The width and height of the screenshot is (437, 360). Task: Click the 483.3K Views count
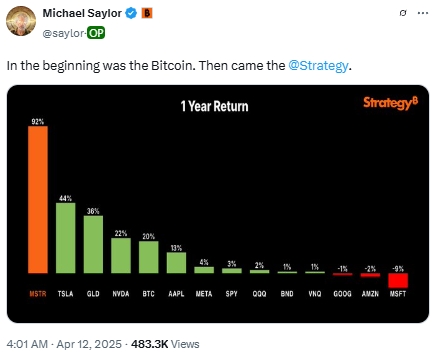coord(165,344)
